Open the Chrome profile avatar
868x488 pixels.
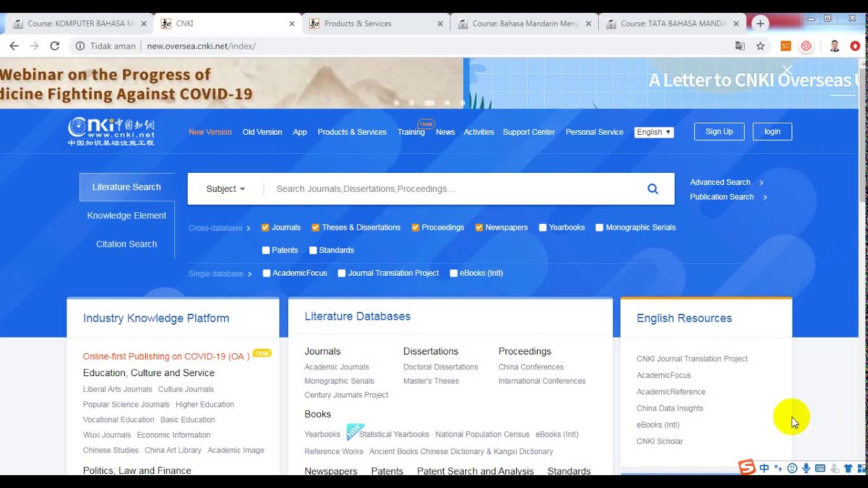pos(835,46)
